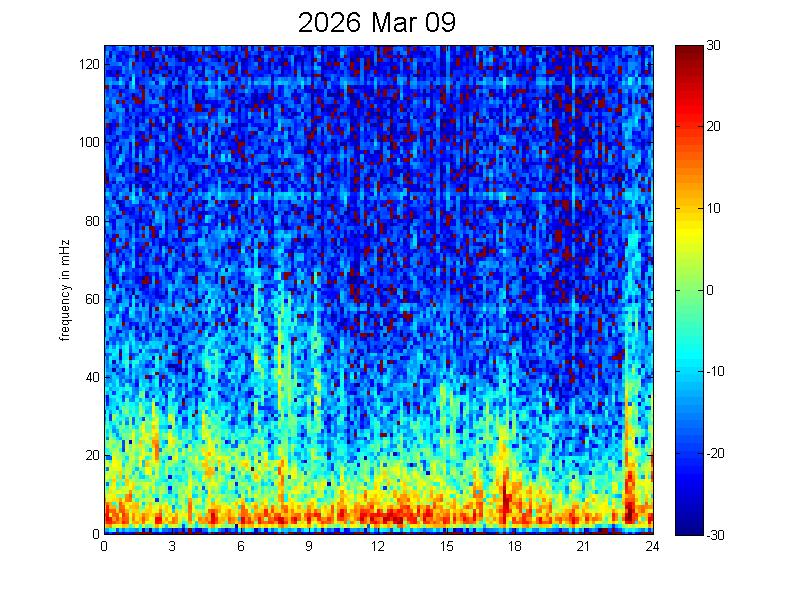Select the colorbar tick label 30

714,46
